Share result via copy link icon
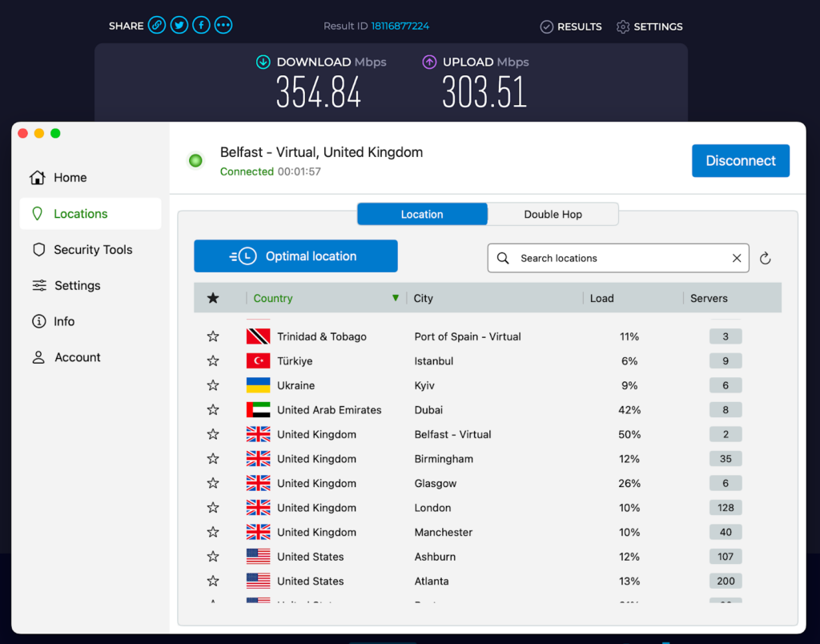Viewport: 820px width, 644px height. (x=157, y=25)
